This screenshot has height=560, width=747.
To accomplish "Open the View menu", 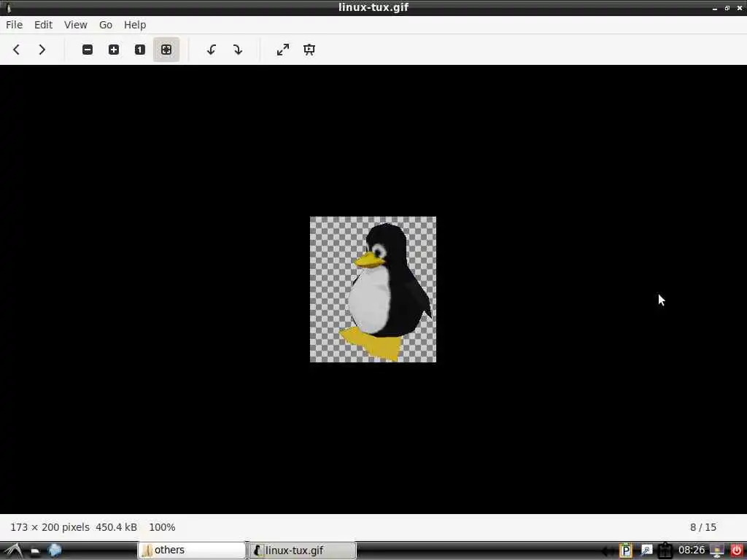I will click(76, 25).
